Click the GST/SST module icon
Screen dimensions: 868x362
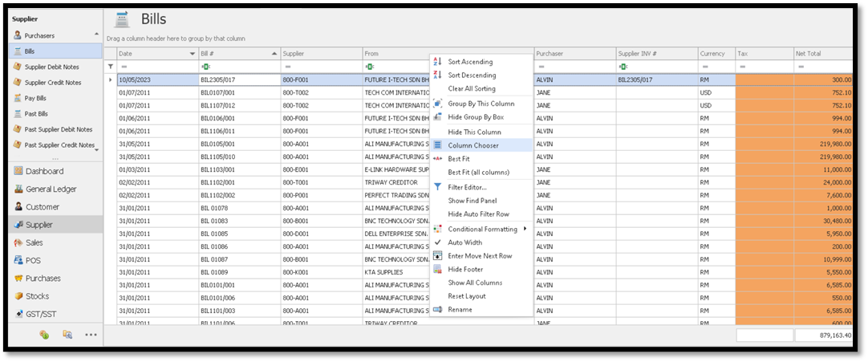(18, 314)
